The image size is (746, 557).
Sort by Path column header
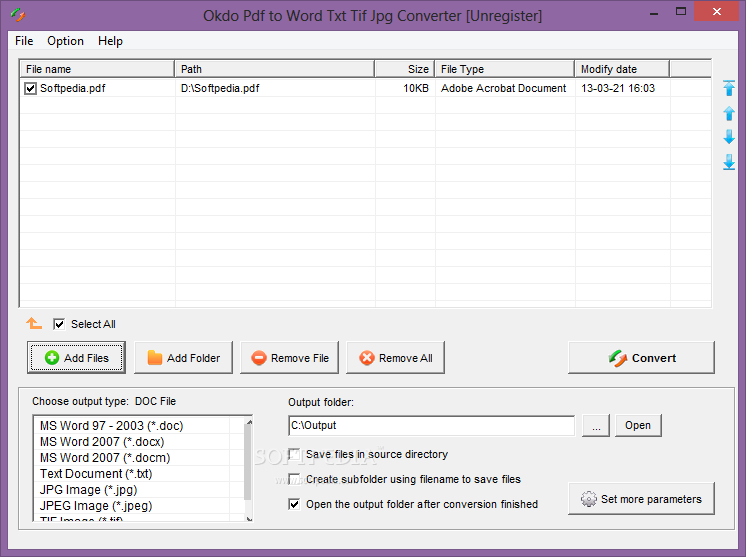pos(275,69)
